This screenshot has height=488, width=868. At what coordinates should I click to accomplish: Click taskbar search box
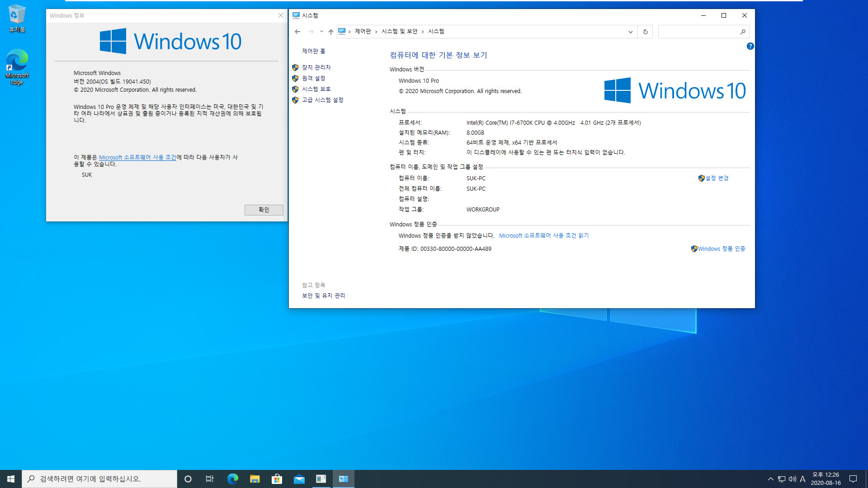click(x=99, y=479)
